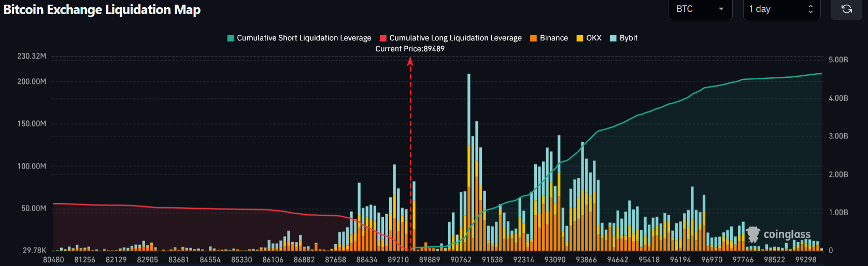868x266 pixels.
Task: Click the 81256 price axis label
Action: tap(85, 259)
